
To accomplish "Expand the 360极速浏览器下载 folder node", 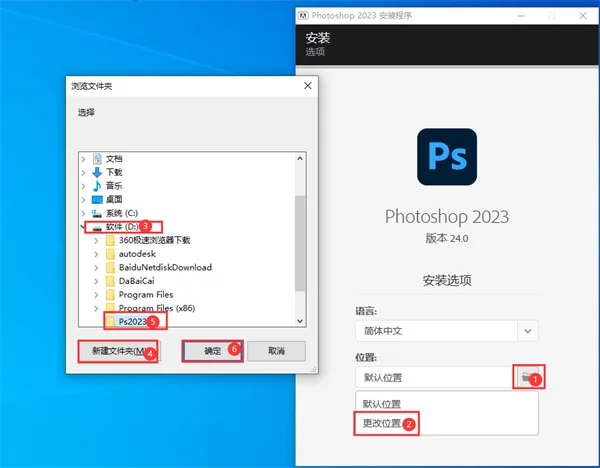I will point(96,240).
